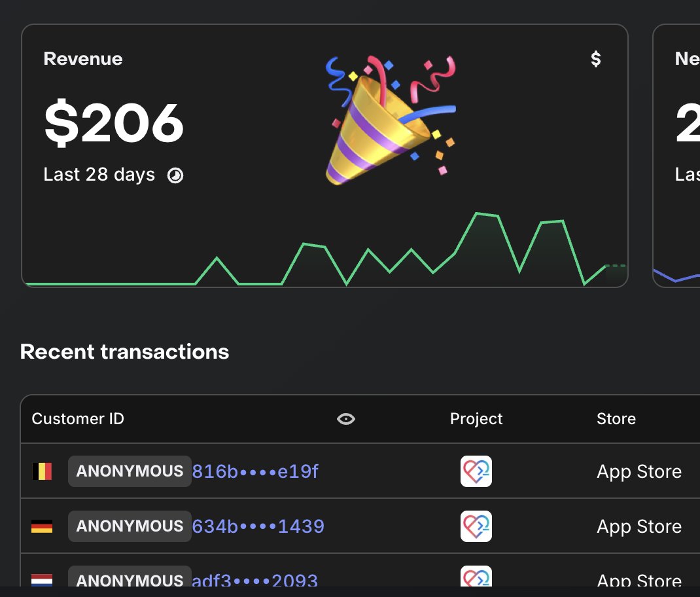
Task: Click the Belgium flag in the 816b row
Action: (42, 471)
